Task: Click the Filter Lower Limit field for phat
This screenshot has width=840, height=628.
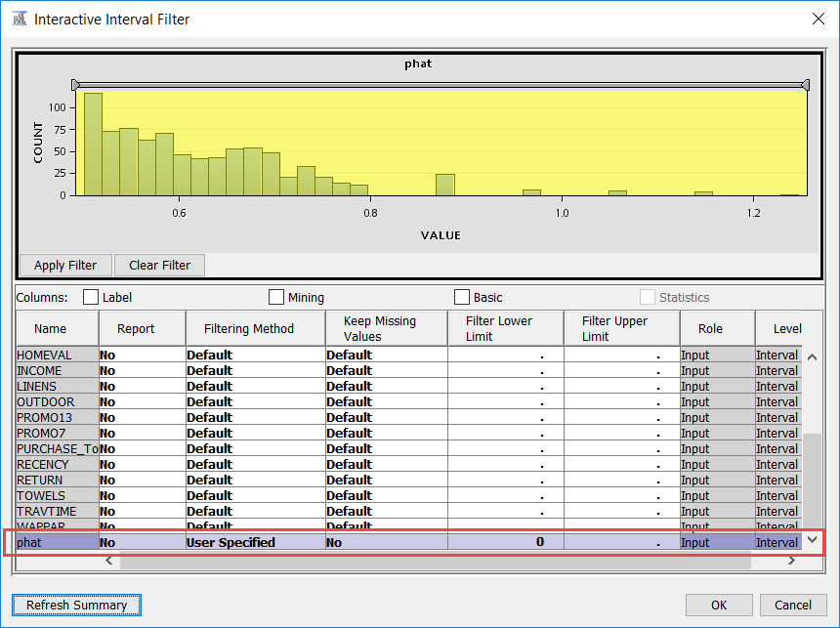Action: [x=505, y=542]
